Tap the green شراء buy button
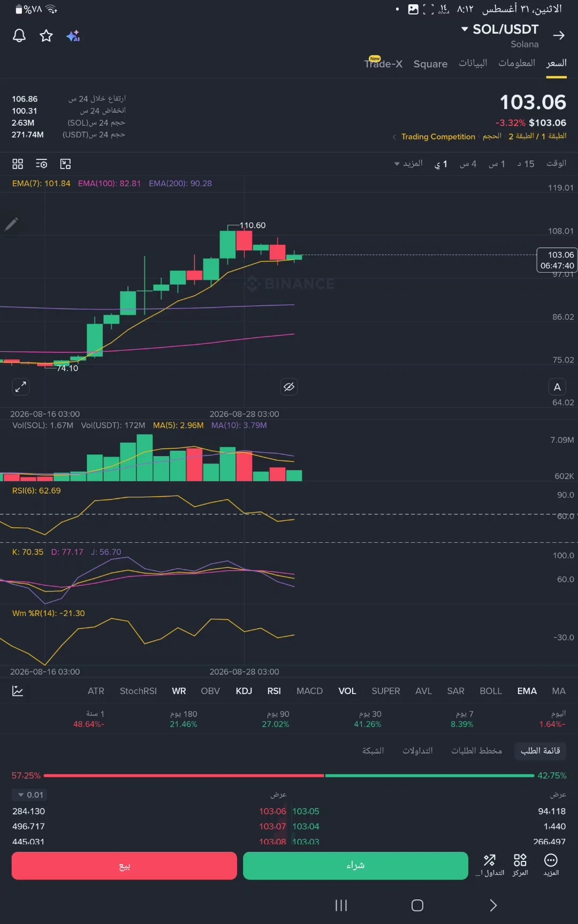 [355, 866]
